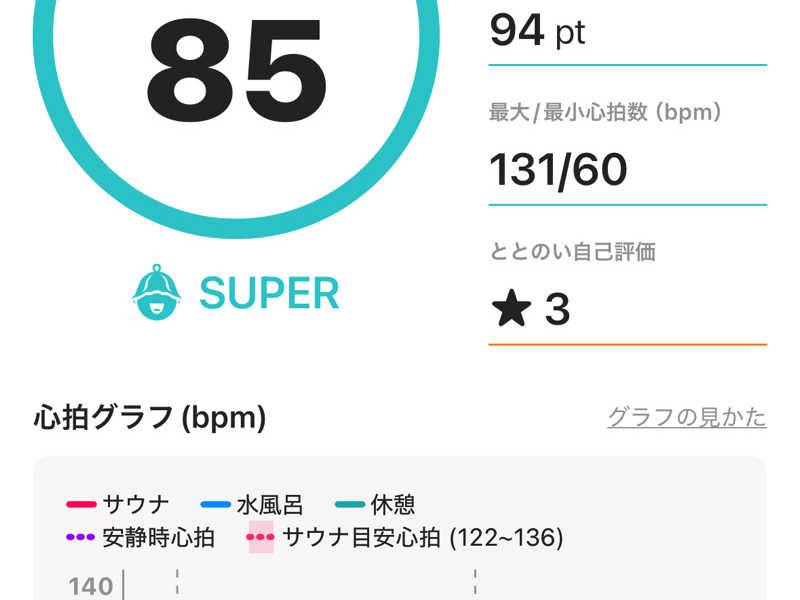Tap the teal 休憩 legend marker
The image size is (800, 600).
tap(349, 505)
